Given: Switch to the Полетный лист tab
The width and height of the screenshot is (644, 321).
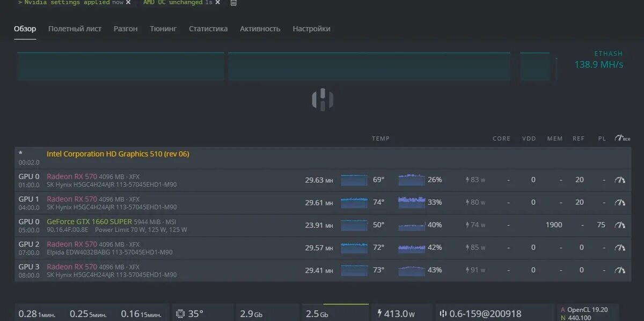Looking at the screenshot, I should coord(75,28).
